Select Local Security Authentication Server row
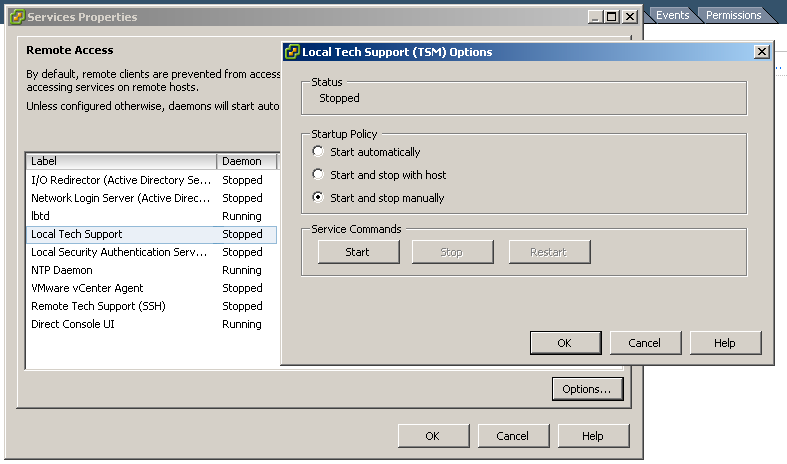This screenshot has width=787, height=464. click(x=151, y=252)
